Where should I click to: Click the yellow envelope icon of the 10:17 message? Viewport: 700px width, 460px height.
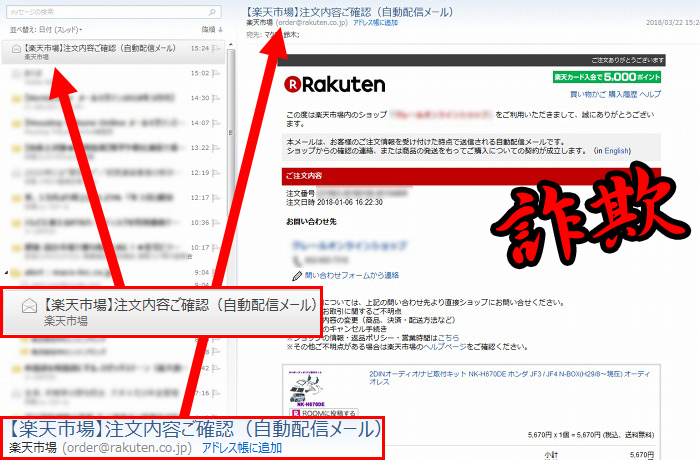[x=16, y=247]
